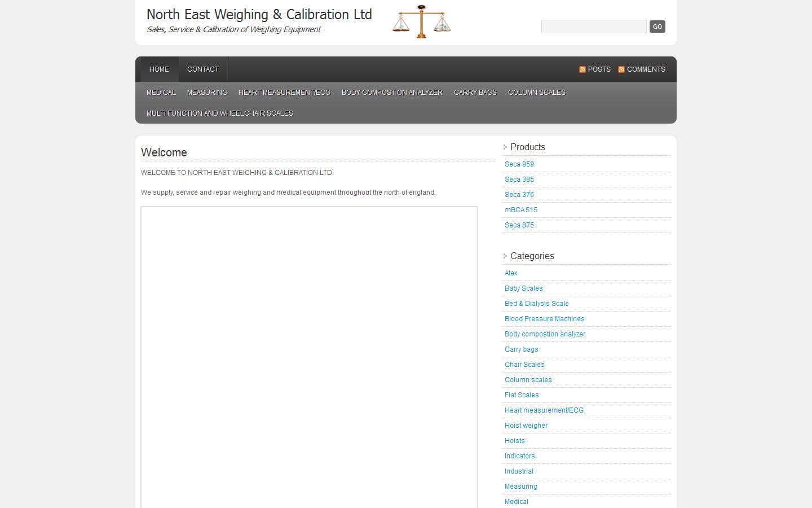Browse the Hoist weigher category
The height and width of the screenshot is (508, 812).
[526, 425]
